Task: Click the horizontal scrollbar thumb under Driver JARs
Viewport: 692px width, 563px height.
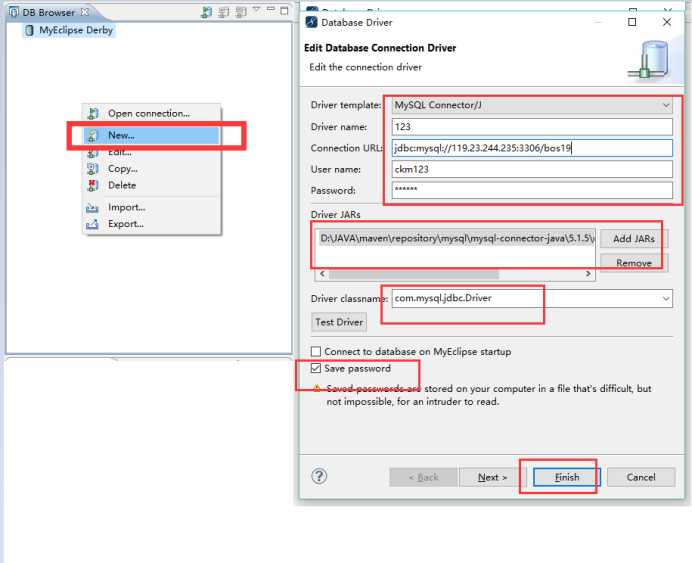Action: [x=414, y=274]
